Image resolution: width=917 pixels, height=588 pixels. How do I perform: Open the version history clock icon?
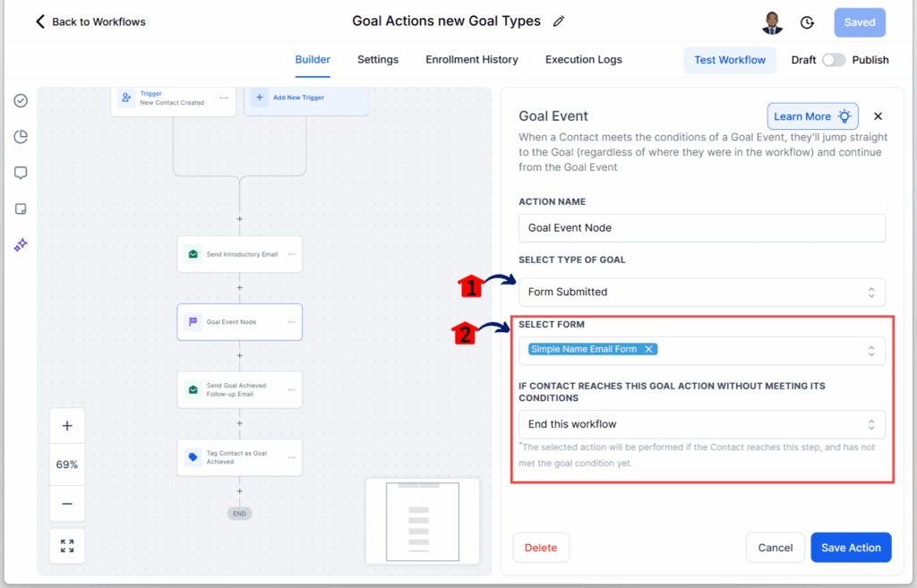[x=807, y=22]
